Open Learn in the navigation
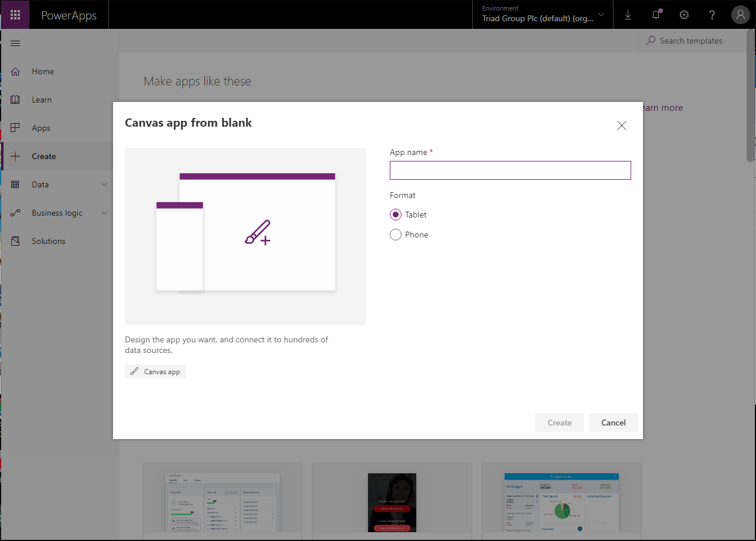Viewport: 756px width, 541px height. (x=57, y=100)
